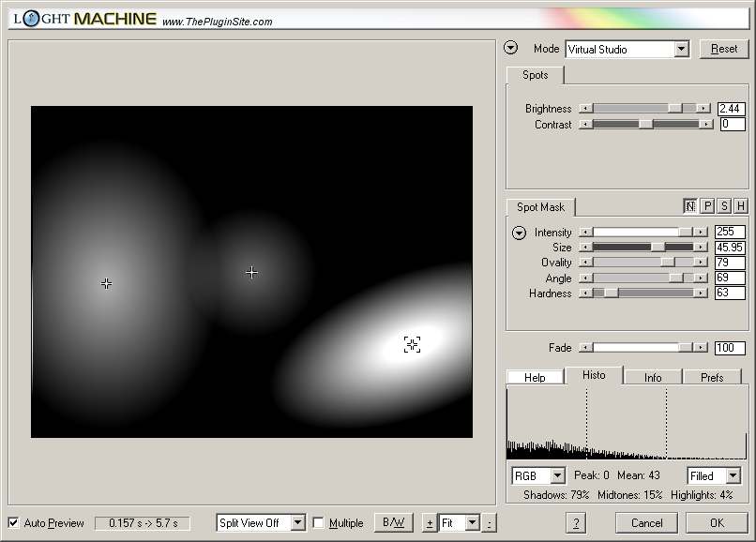Open the Histo tab
Image resolution: width=756 pixels, height=542 pixels.
(x=594, y=375)
